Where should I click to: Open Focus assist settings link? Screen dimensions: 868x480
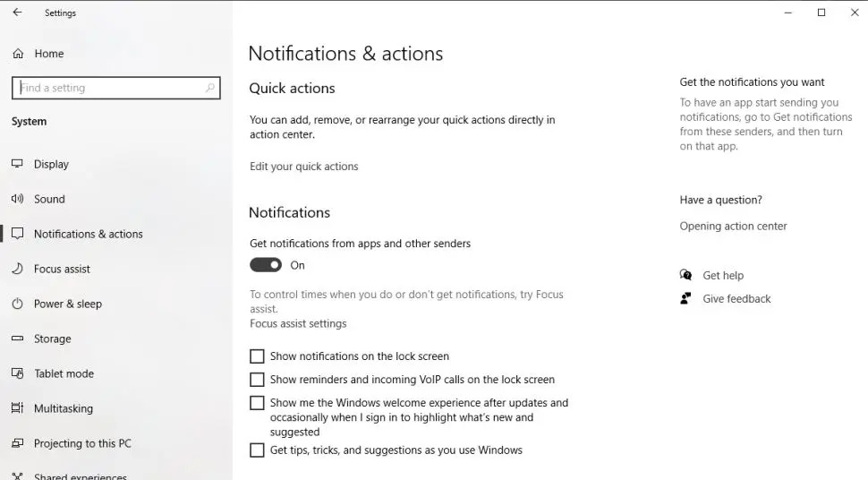coord(298,323)
